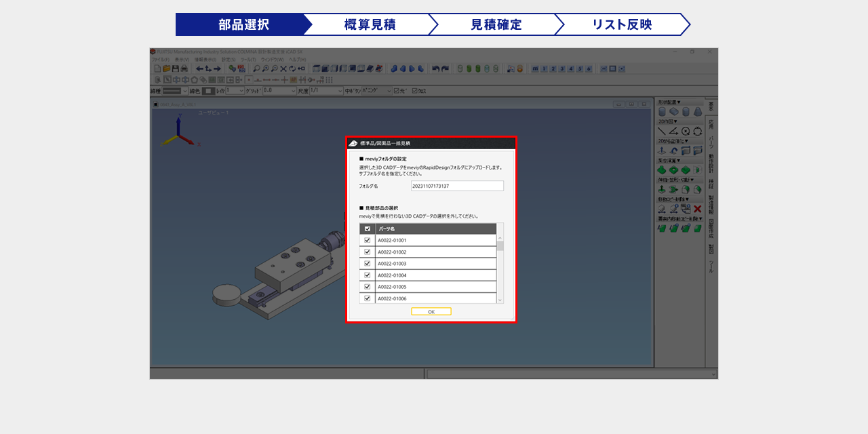Select the リスト反映 step tab
This screenshot has height=434, width=868.
[x=622, y=24]
